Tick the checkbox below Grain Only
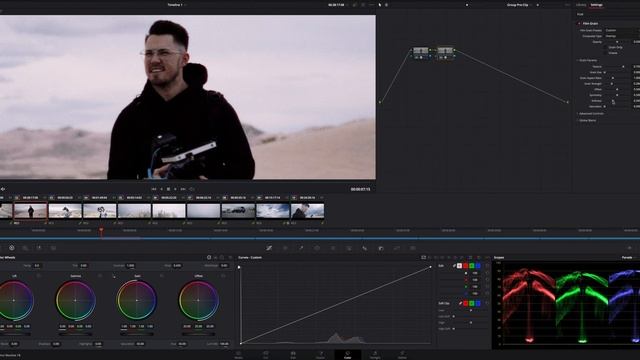The width and height of the screenshot is (640, 360). click(605, 53)
